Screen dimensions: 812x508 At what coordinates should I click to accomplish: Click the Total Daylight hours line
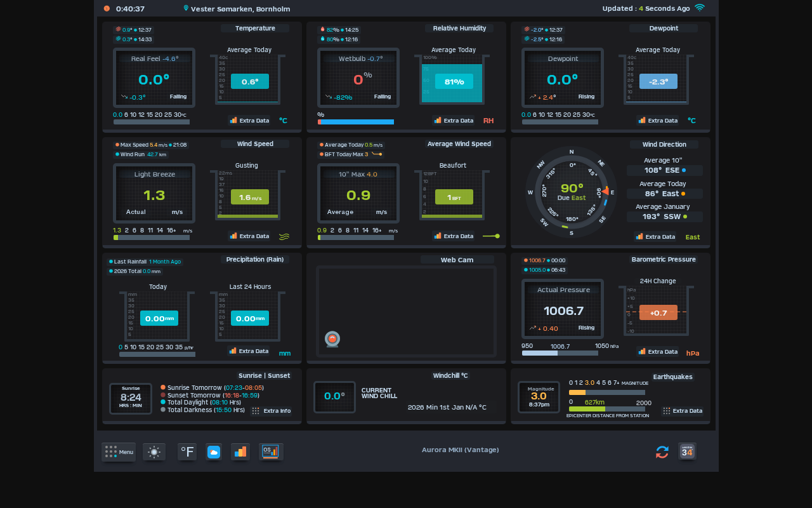[201, 403]
